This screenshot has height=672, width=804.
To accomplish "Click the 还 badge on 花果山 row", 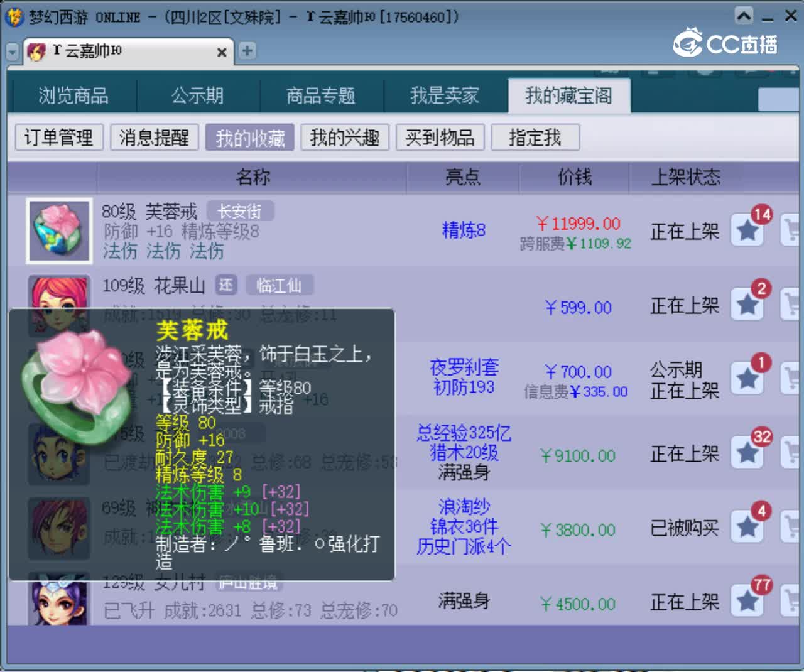I will [x=226, y=286].
